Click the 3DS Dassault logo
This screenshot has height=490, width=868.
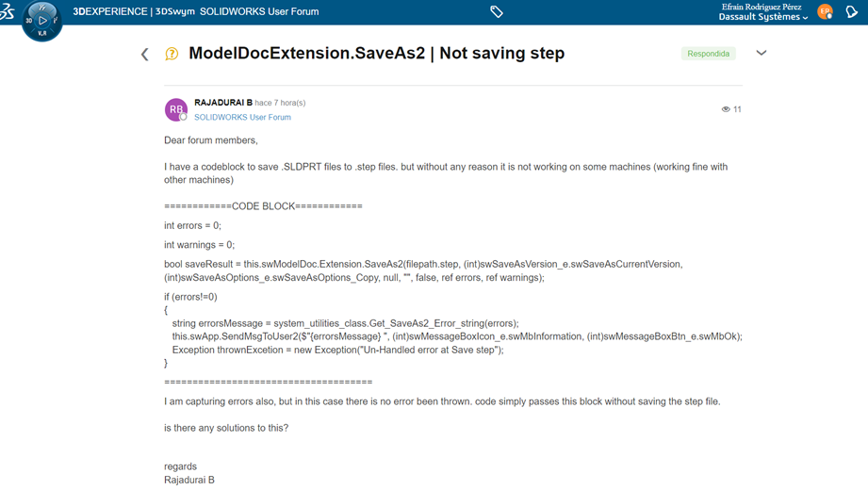click(8, 11)
